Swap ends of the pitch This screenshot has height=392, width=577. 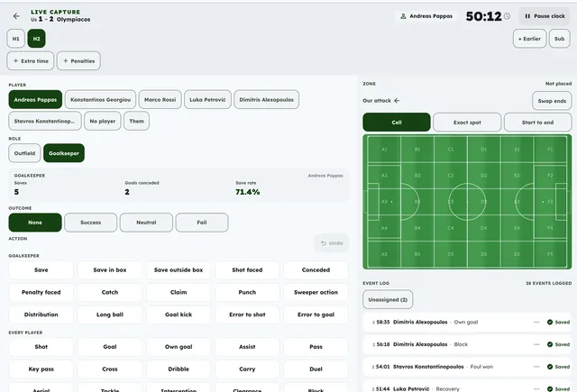(x=552, y=101)
